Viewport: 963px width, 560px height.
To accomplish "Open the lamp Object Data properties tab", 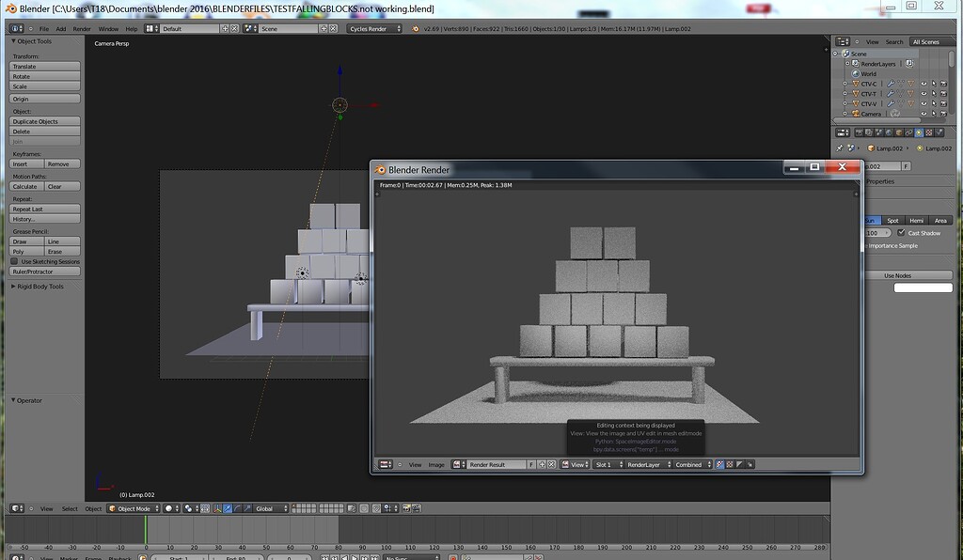I will coord(919,132).
